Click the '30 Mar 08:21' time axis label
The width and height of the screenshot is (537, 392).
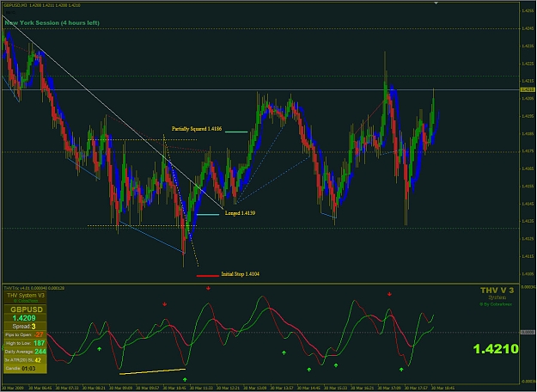[x=94, y=389]
